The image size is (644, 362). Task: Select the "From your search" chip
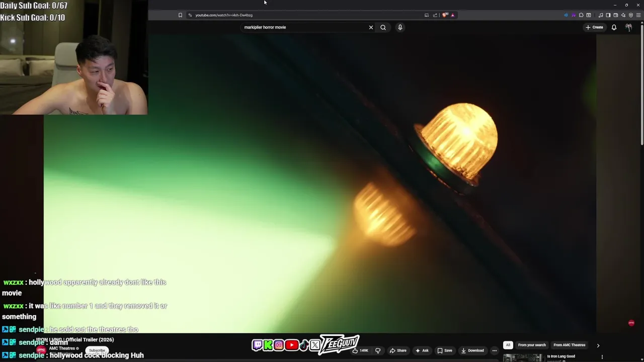coord(532,345)
